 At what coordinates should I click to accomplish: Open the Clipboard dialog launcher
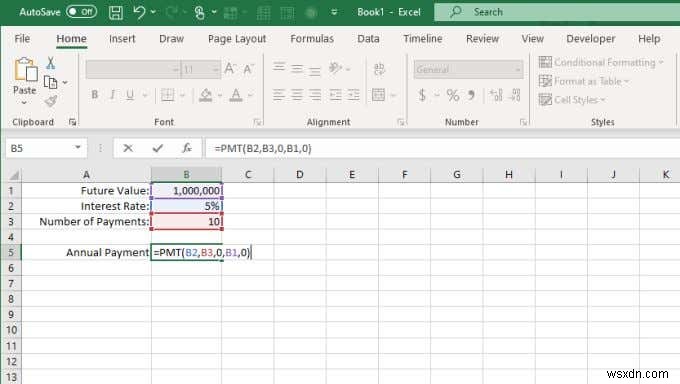pyautogui.click(x=72, y=122)
